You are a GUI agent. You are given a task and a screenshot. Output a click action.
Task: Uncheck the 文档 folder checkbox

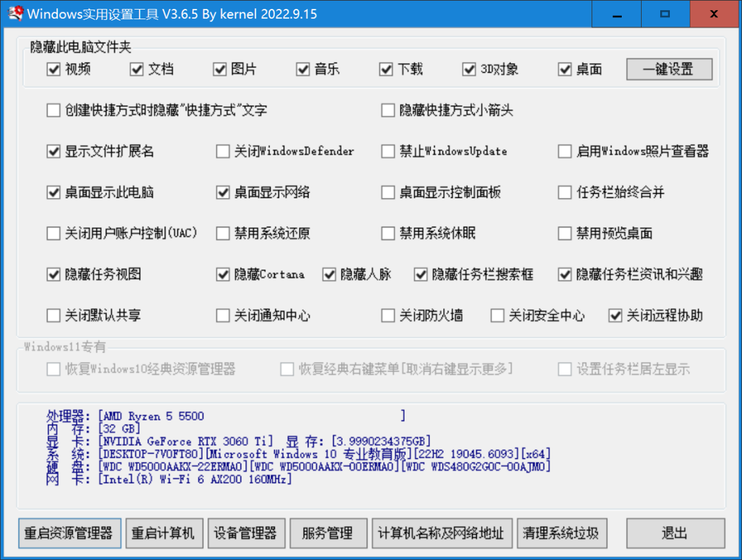(x=137, y=69)
